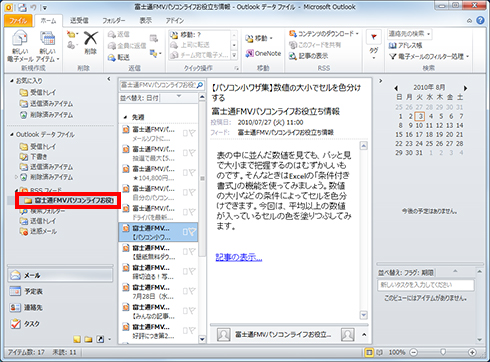Flag the selected 【パソコン小ワ... message
490x362 pixels.
(x=191, y=232)
